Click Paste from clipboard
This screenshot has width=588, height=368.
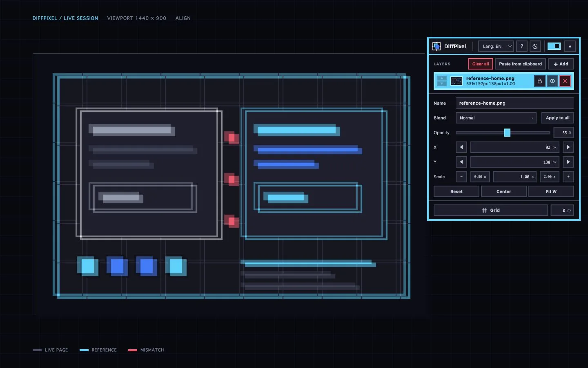(x=520, y=64)
